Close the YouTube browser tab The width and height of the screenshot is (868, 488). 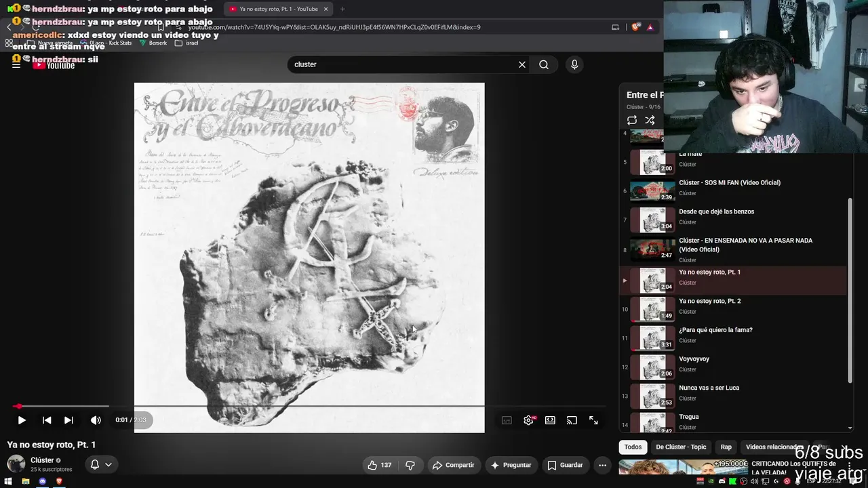325,9
